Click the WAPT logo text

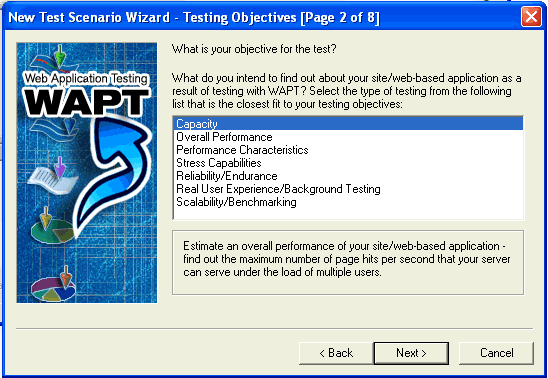point(87,102)
